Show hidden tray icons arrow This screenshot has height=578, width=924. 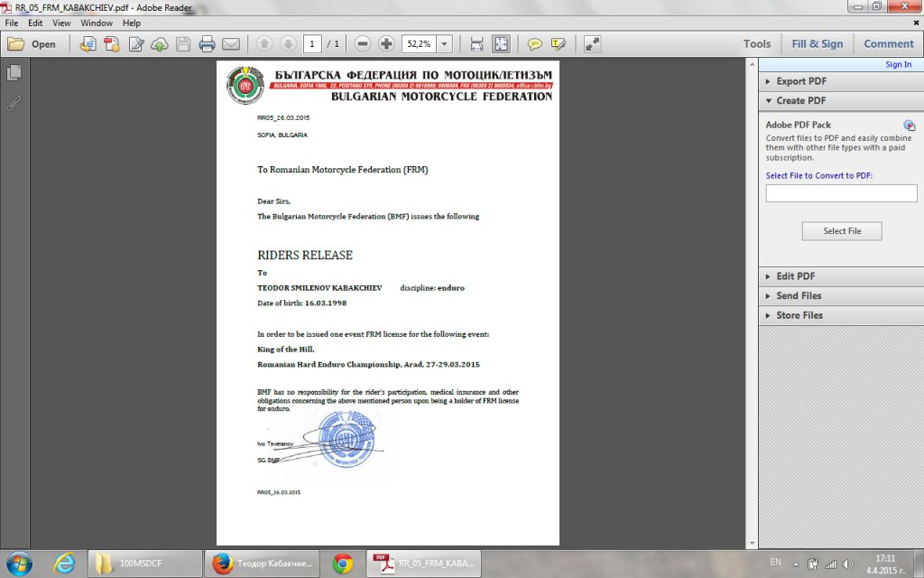[x=796, y=564]
